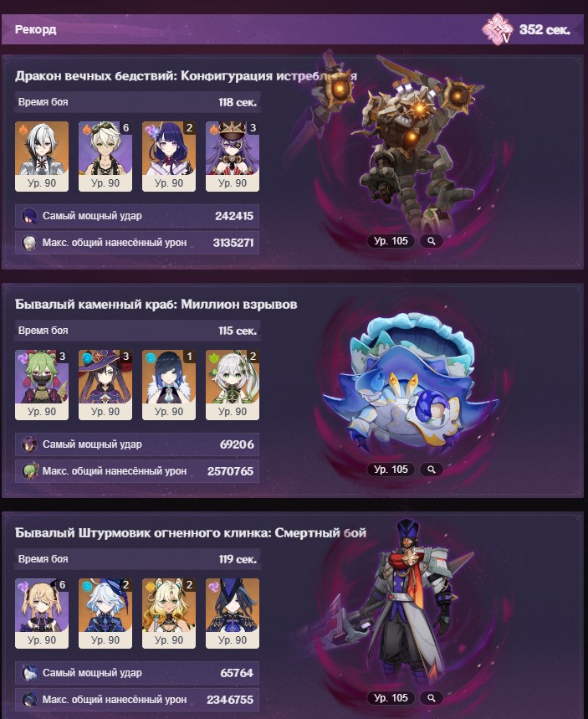The width and height of the screenshot is (588, 719).
Task: Select the blonde twin-tail character card with constellation 6
Action: [42, 613]
